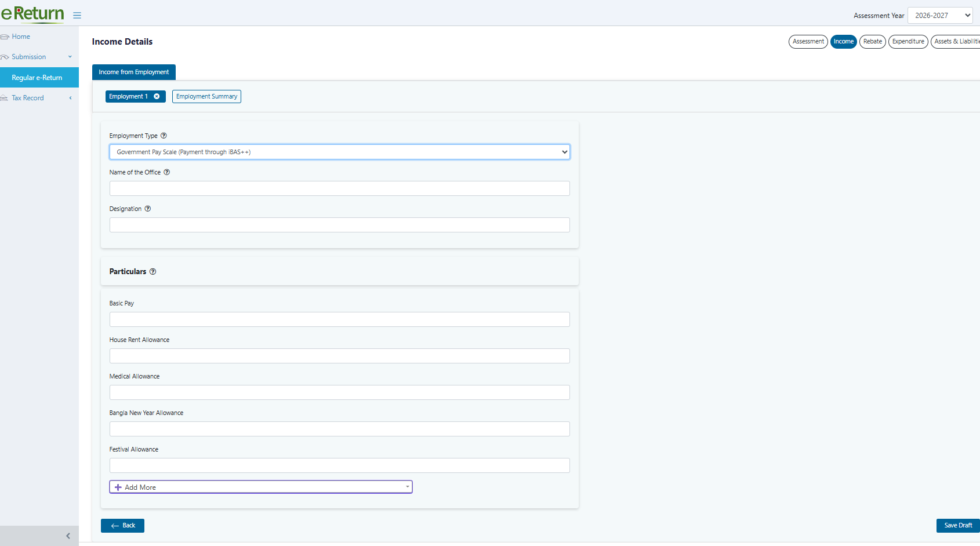Viewport: 980px width, 546px height.
Task: Open Name of the Office help icon
Action: [x=167, y=172]
